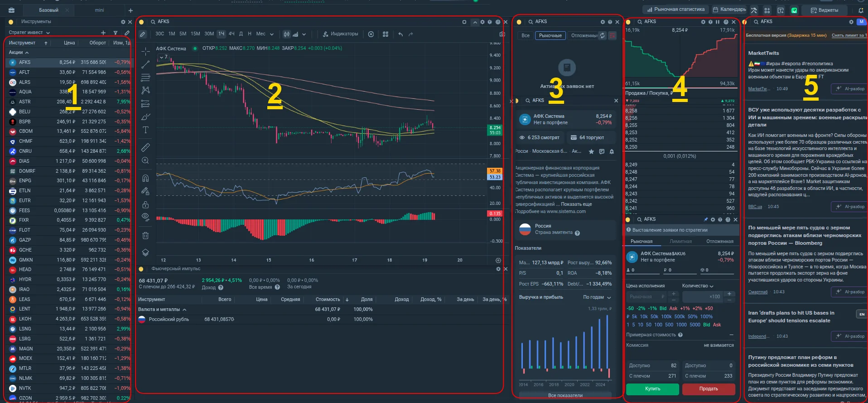Select the 5М timeframe

coord(183,34)
